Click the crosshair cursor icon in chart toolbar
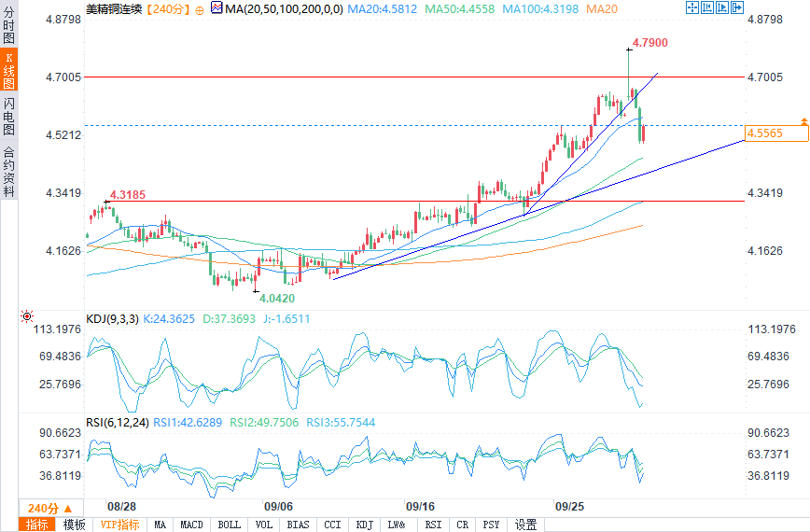This screenshot has height=532, width=810. click(x=691, y=7)
